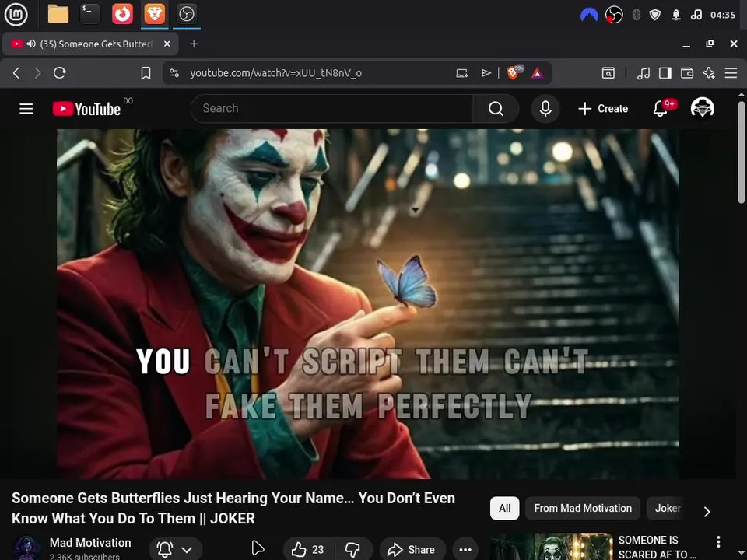747x560 pixels.
Task: Click the Bluetooth tray icon
Action: (636, 15)
